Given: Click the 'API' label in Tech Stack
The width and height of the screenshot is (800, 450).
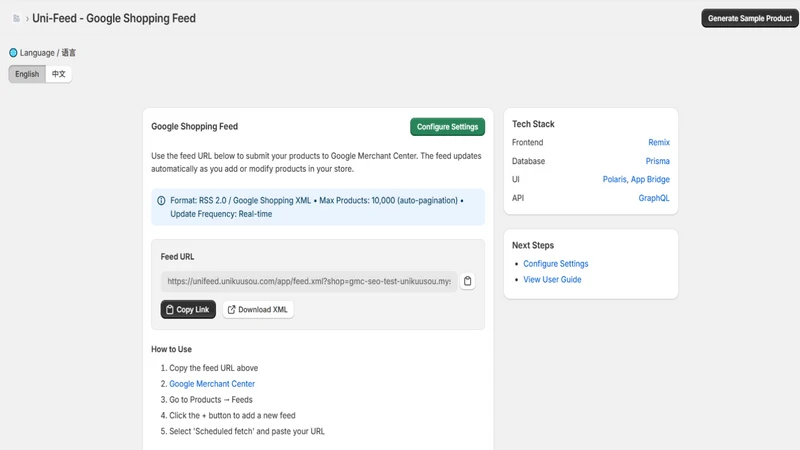Looking at the screenshot, I should coord(518,198).
